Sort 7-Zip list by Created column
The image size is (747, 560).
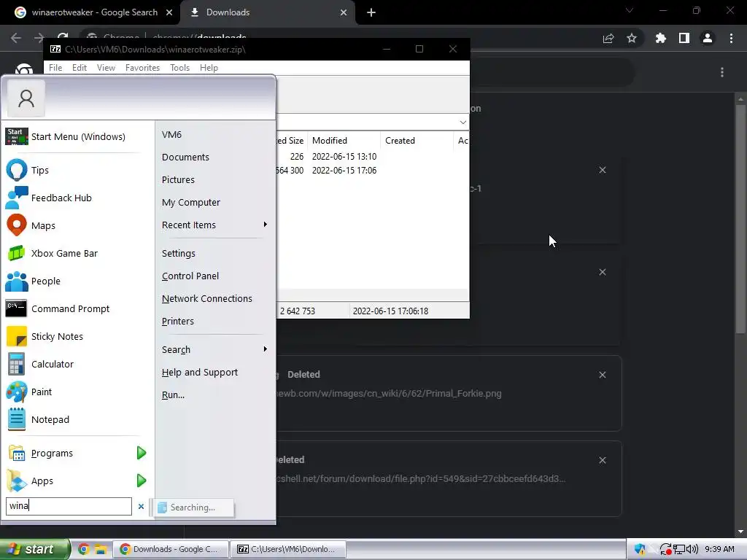pos(417,141)
